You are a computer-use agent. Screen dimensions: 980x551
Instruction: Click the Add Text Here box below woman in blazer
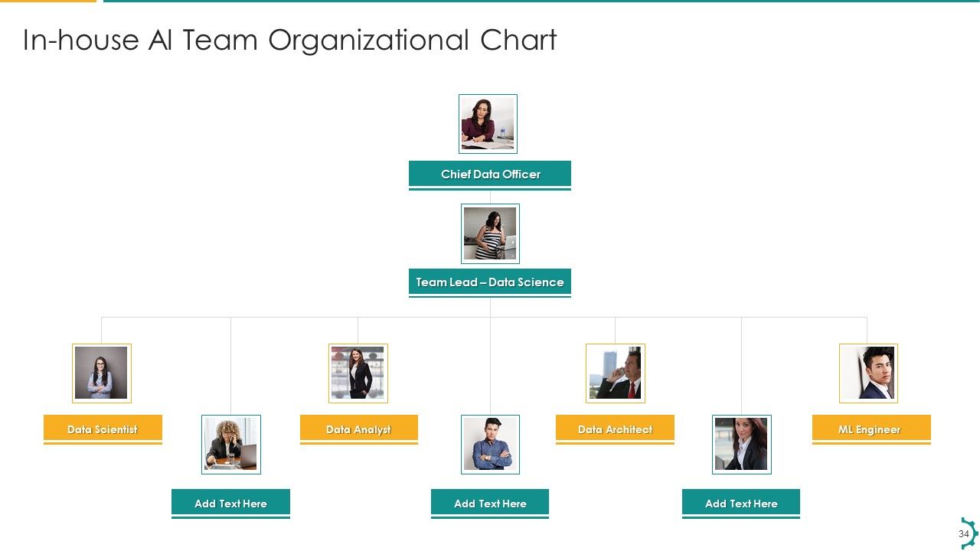tap(741, 504)
